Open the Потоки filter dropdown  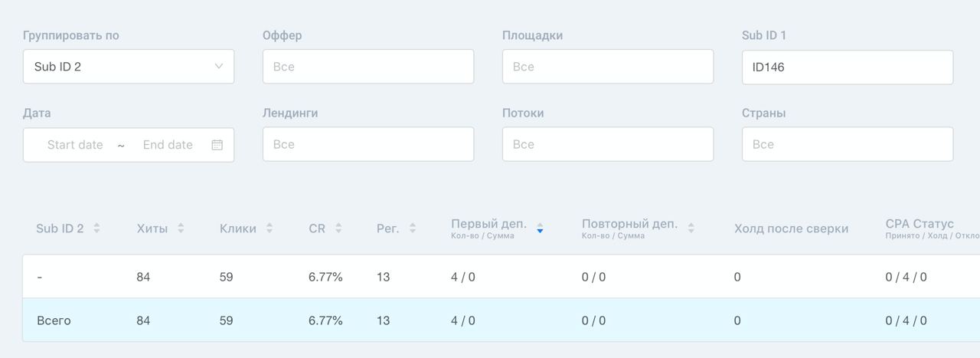tap(608, 144)
